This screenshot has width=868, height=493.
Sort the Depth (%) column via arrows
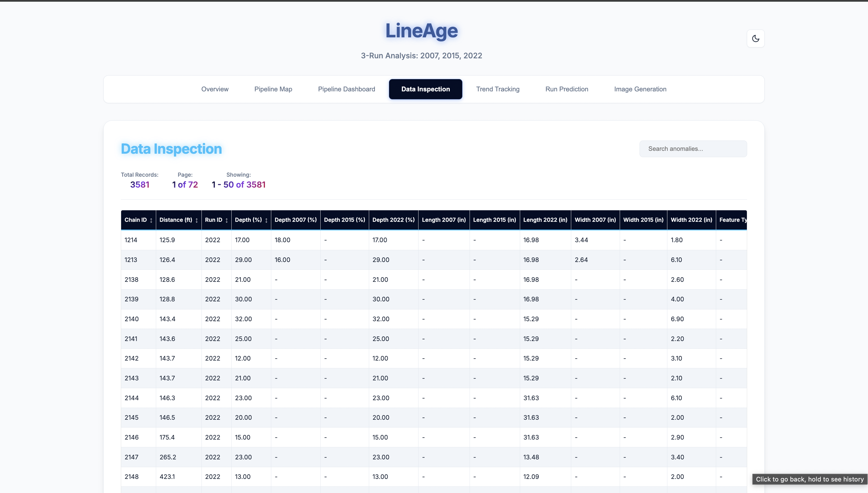(x=266, y=220)
